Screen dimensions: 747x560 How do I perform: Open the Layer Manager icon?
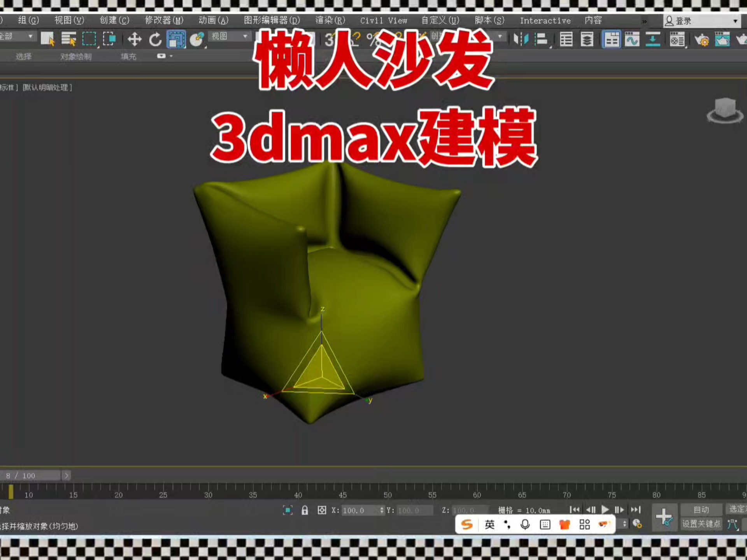(x=586, y=40)
